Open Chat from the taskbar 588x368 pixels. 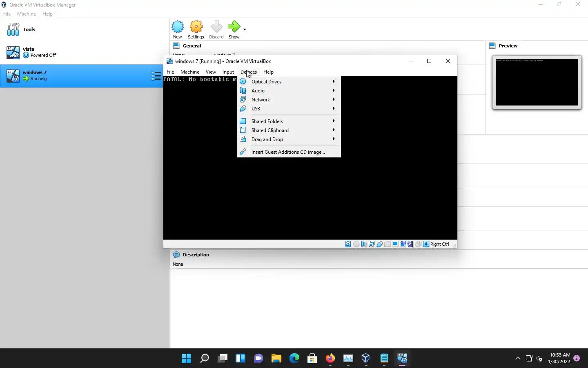[258, 359]
